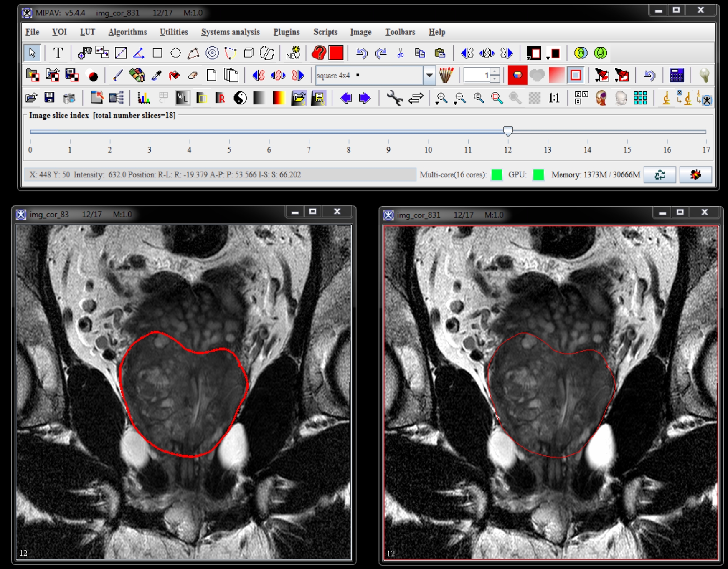This screenshot has width=728, height=569.
Task: Toggle the default pointer selection mode
Action: pyautogui.click(x=32, y=53)
